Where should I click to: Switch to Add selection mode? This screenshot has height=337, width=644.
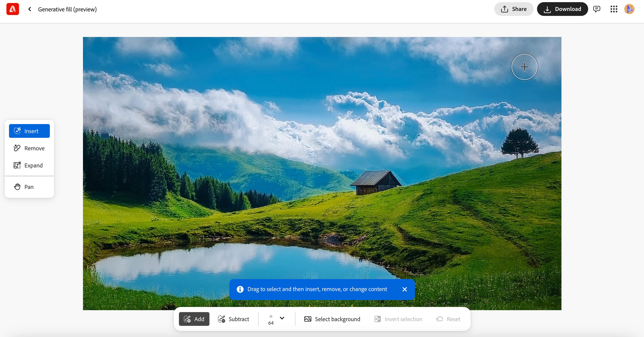194,319
